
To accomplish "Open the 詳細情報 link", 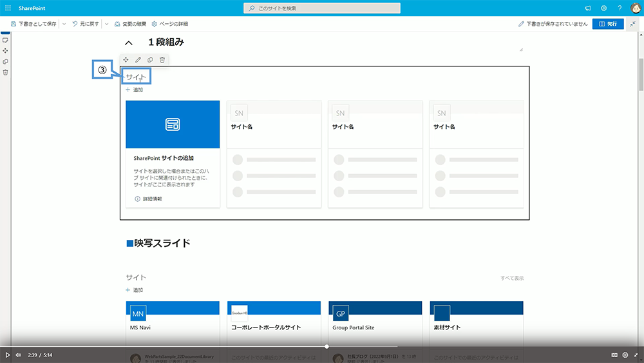I will pyautogui.click(x=148, y=199).
